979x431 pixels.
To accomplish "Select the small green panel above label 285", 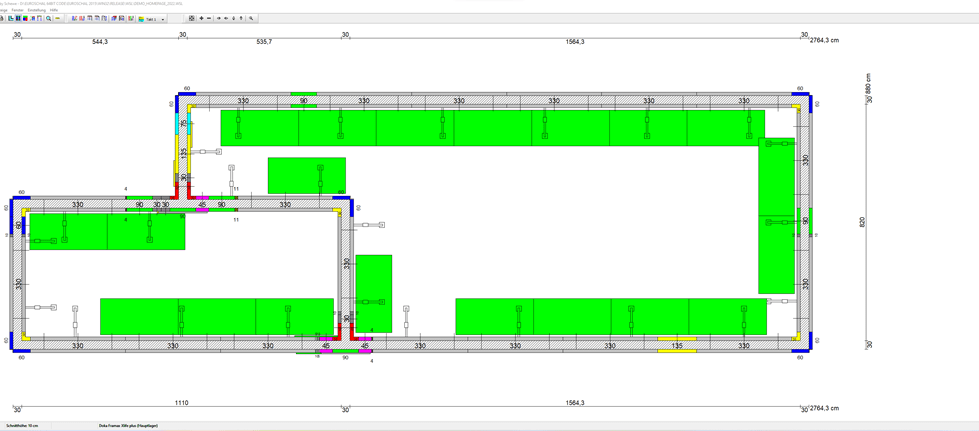I will [x=306, y=175].
